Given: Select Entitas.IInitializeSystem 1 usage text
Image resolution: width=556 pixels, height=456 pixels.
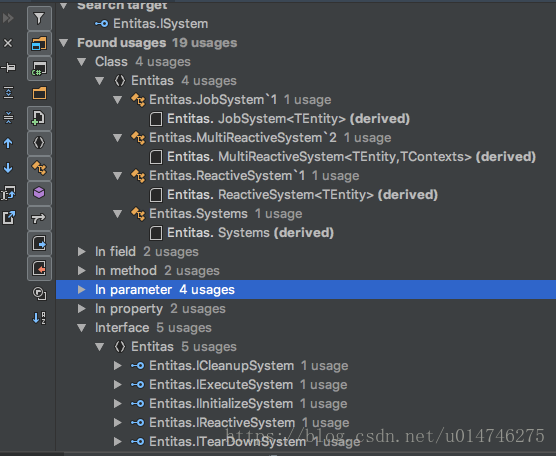Looking at the screenshot, I should click(248, 404).
